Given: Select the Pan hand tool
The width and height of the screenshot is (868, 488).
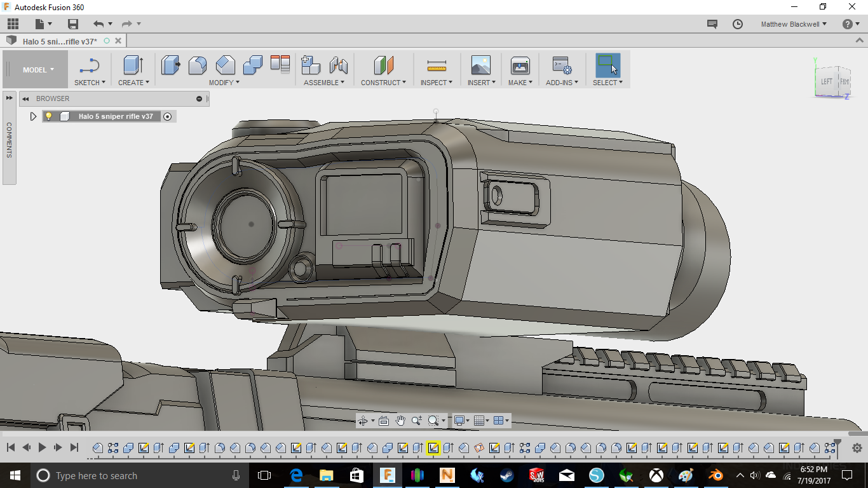Looking at the screenshot, I should click(400, 421).
